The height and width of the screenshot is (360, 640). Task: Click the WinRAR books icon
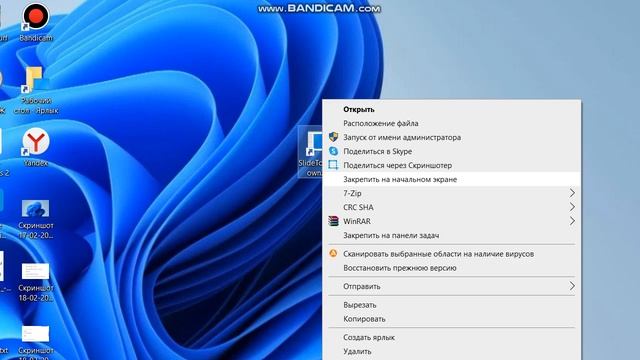[x=333, y=221]
